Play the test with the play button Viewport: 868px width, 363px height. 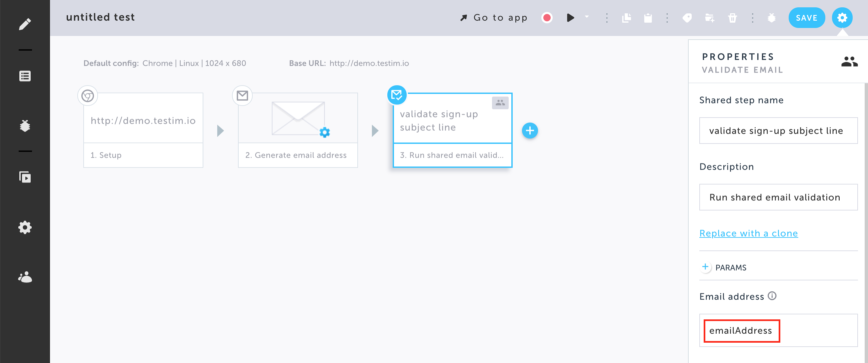point(570,18)
